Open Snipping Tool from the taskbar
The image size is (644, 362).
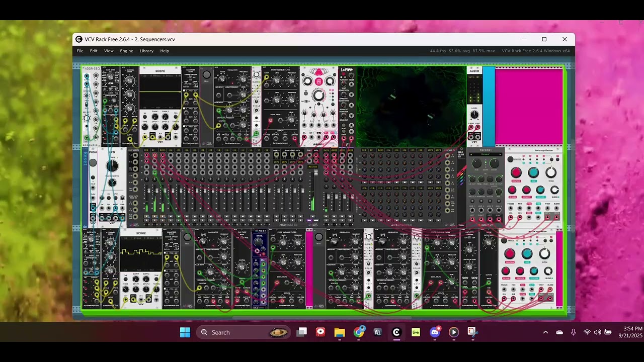[471, 332]
